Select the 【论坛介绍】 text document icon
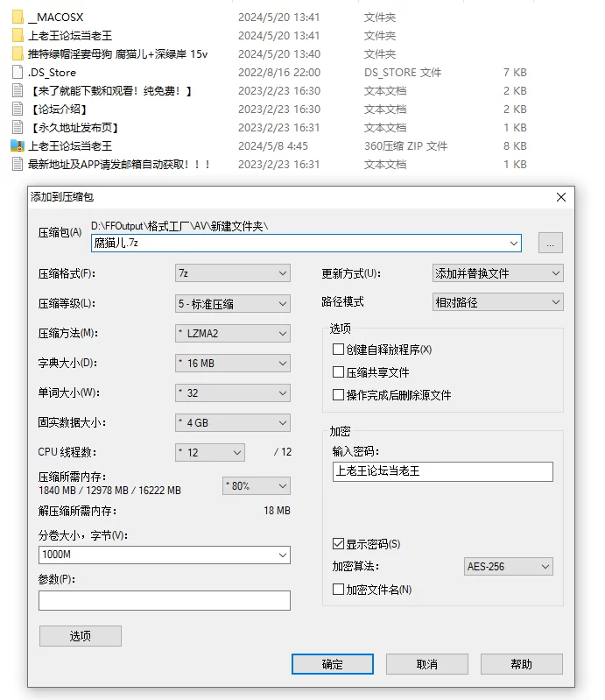The width and height of the screenshot is (605, 700). (18, 109)
